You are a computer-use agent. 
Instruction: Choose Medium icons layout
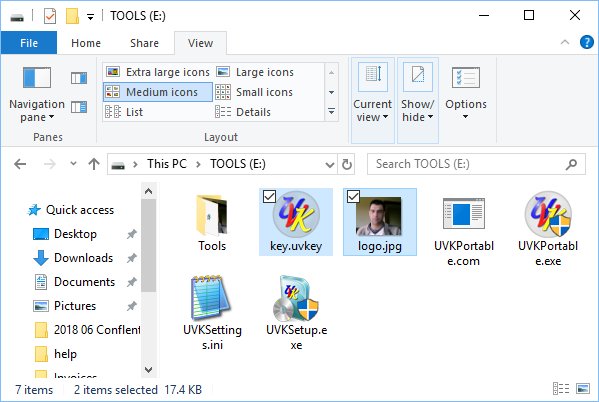[x=158, y=92]
